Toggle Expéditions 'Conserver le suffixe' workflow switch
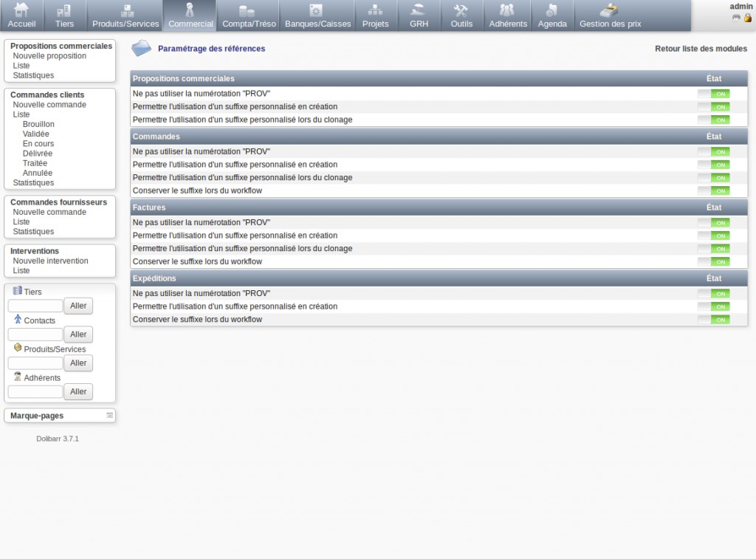Viewport: 756px width, 559px height. click(714, 319)
